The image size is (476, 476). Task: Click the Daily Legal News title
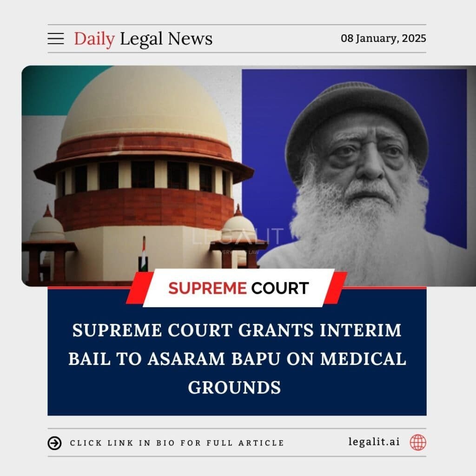click(143, 39)
